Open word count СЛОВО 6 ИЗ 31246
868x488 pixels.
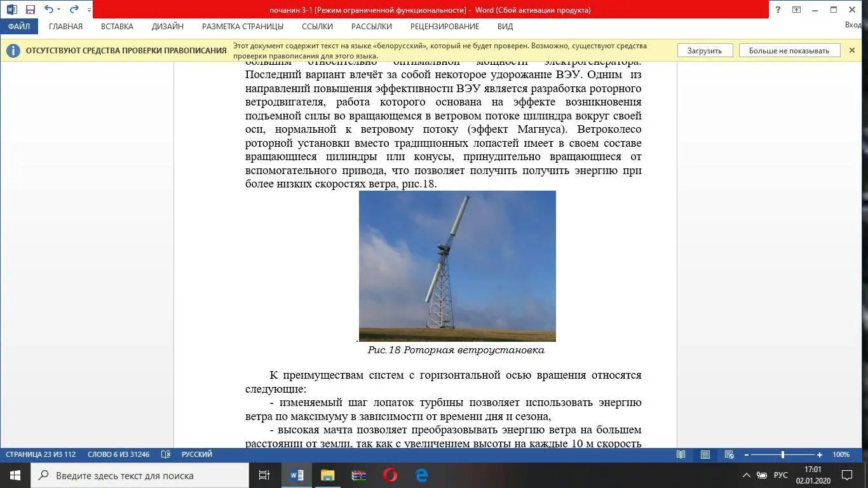[x=119, y=455]
